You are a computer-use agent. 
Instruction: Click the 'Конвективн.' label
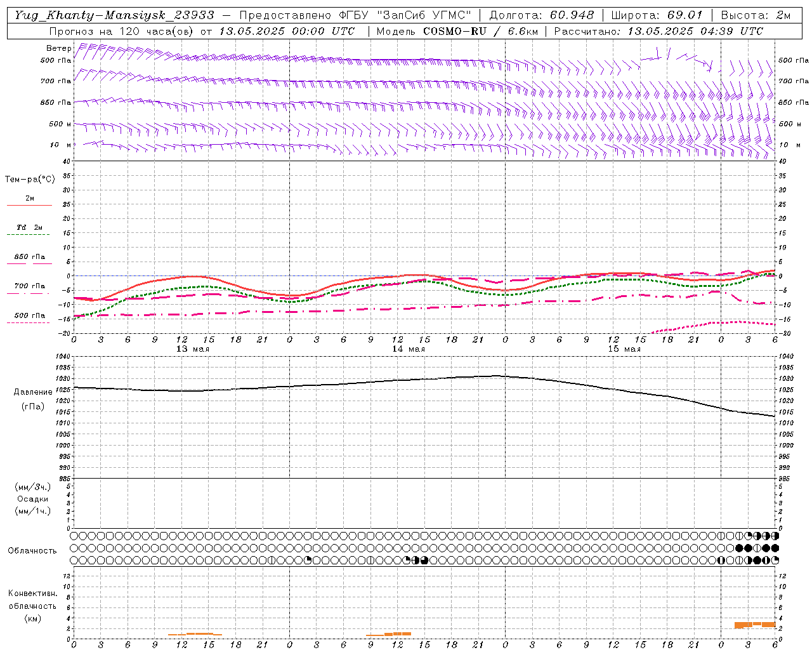(x=32, y=594)
